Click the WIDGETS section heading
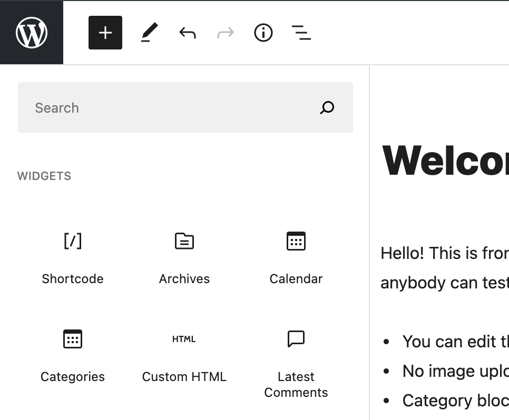This screenshot has width=509, height=420. pos(44,176)
